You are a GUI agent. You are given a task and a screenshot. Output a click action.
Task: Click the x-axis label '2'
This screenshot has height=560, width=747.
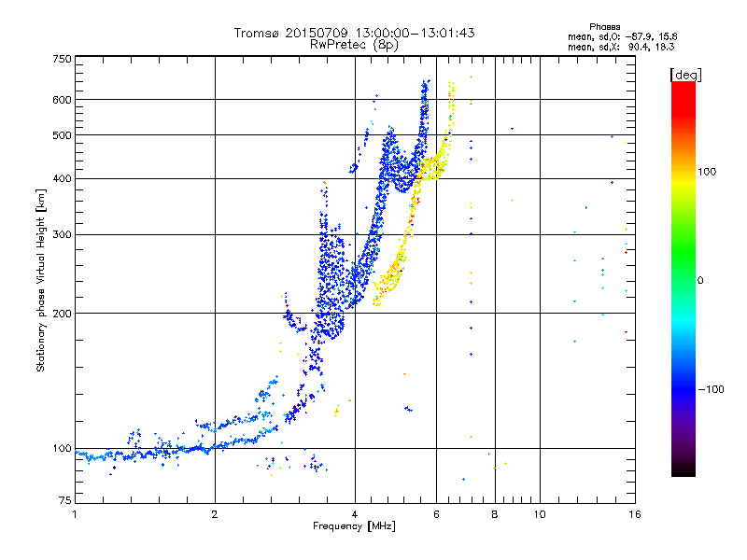[215, 514]
